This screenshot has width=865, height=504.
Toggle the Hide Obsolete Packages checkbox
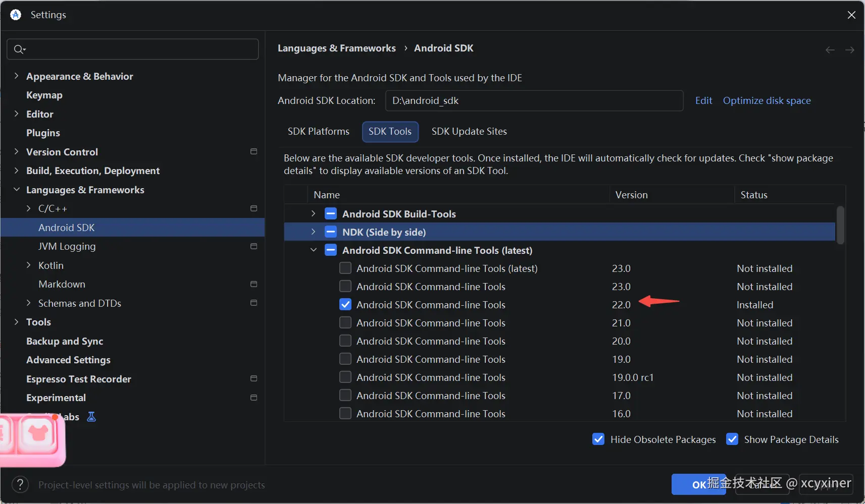(x=598, y=439)
